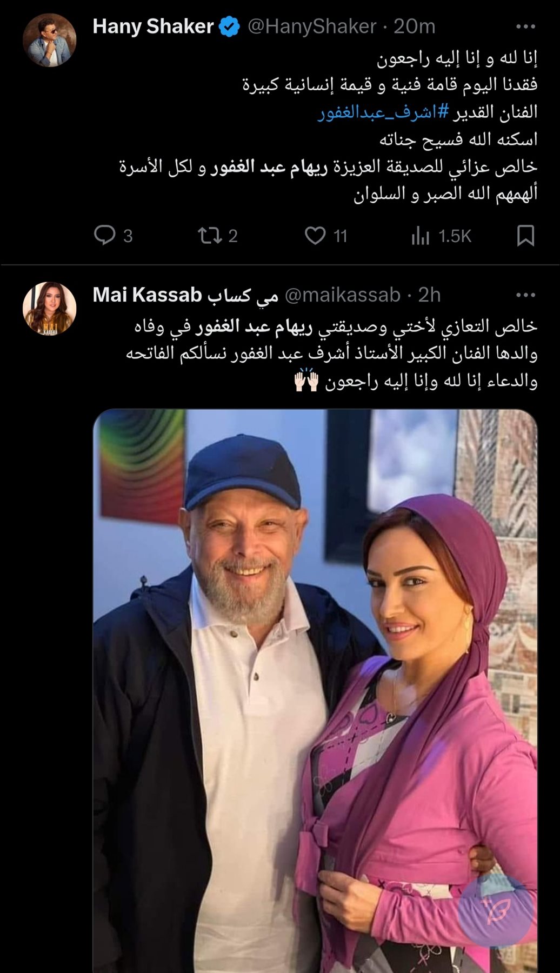560x973 pixels.
Task: Open Hany Shaker's profile picture
Action: pos(49,41)
